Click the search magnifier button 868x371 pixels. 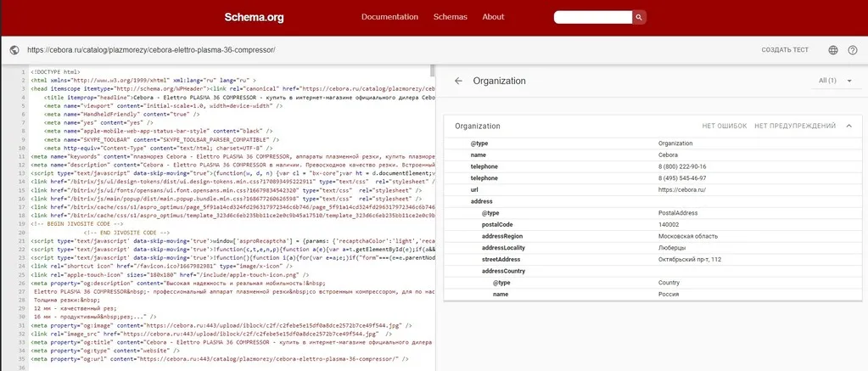click(639, 17)
